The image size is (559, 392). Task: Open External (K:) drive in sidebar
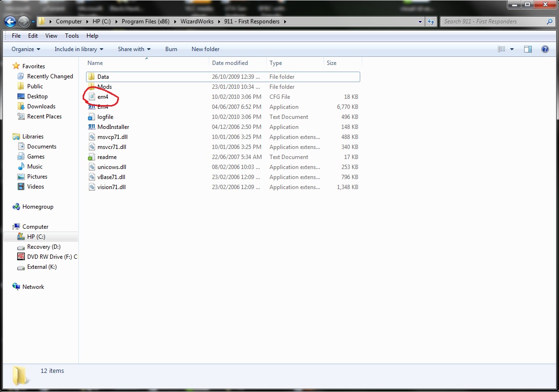tap(42, 266)
